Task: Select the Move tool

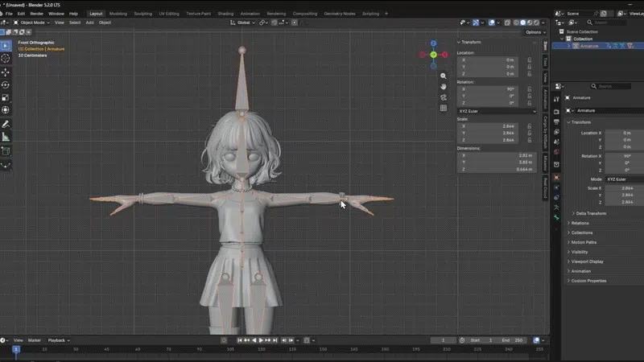Action: 6,72
